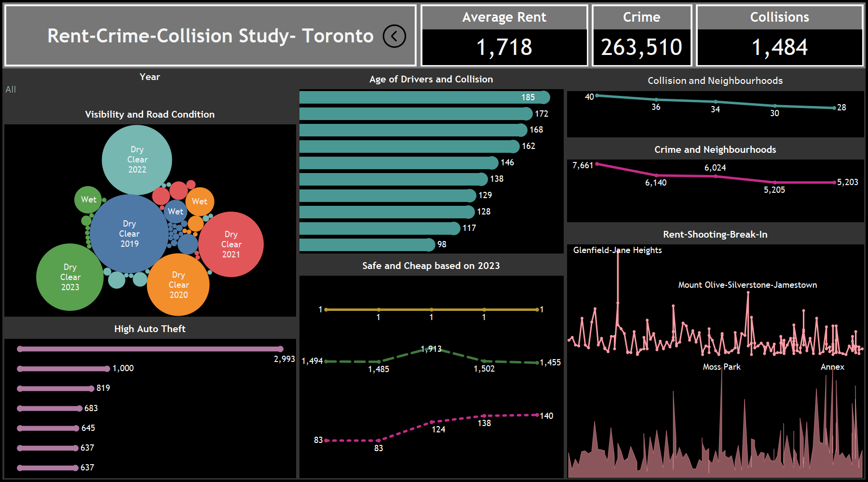The width and height of the screenshot is (868, 482).
Task: Click the Dry Clear 2021 red bubble
Action: point(231,244)
